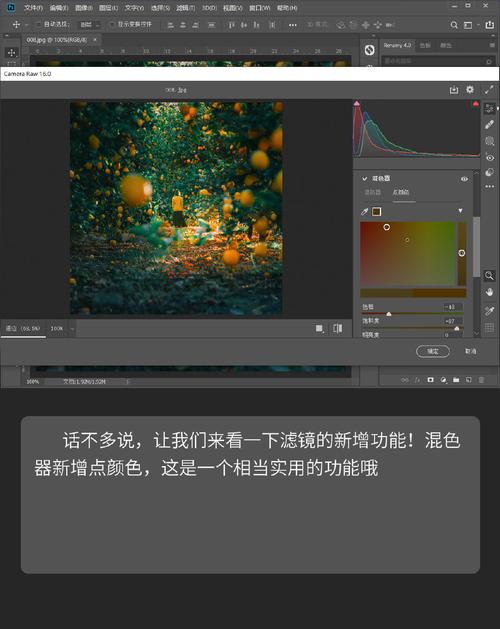
Task: Add layer mask icon in Layers panel
Action: [431, 379]
